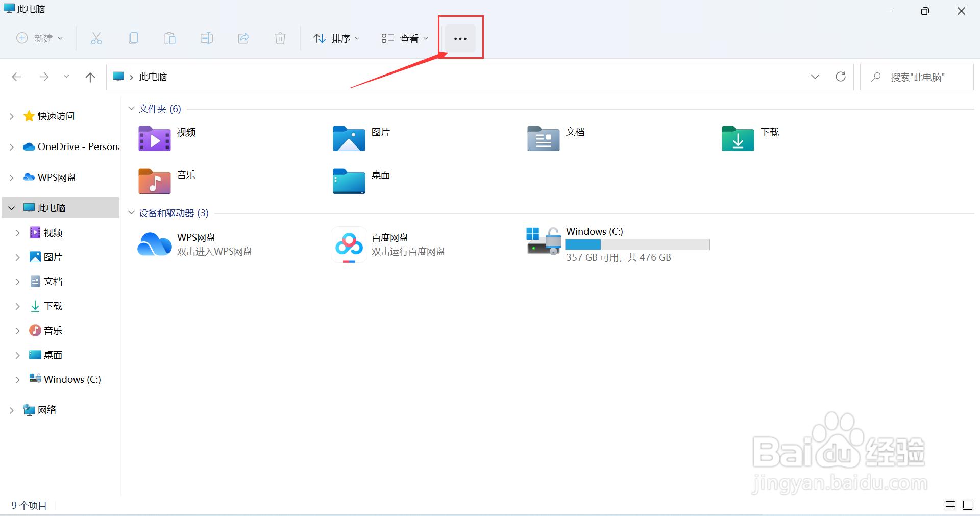Click the 9 个项目 status text

click(29, 505)
